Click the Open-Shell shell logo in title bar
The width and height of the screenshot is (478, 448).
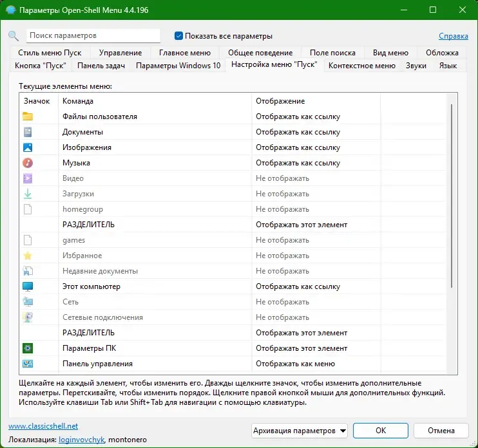11,10
